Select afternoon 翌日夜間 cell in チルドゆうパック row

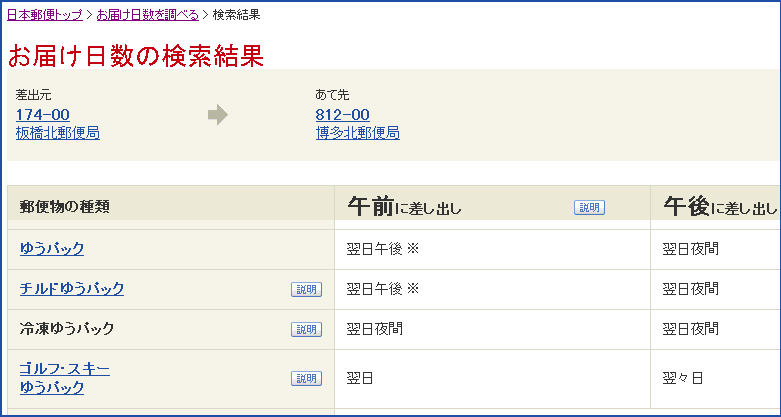point(715,289)
